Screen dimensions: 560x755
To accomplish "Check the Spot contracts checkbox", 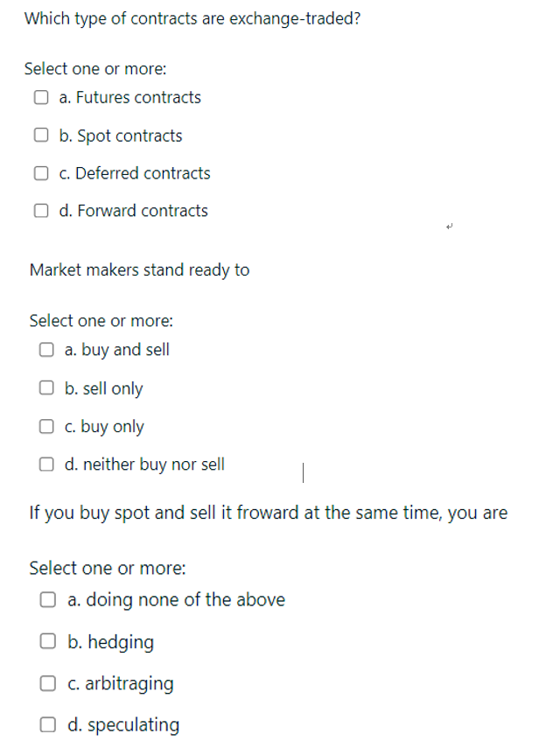I will [x=41, y=135].
